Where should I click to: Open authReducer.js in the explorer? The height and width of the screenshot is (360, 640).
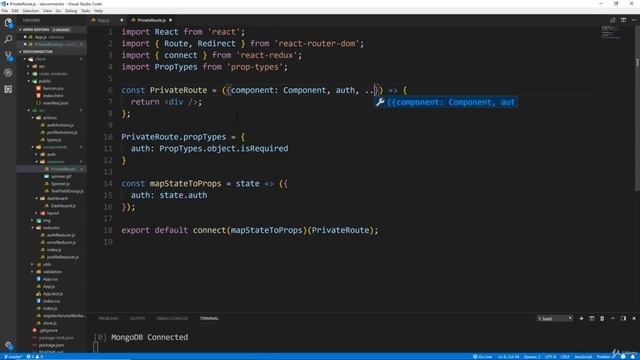(51, 235)
